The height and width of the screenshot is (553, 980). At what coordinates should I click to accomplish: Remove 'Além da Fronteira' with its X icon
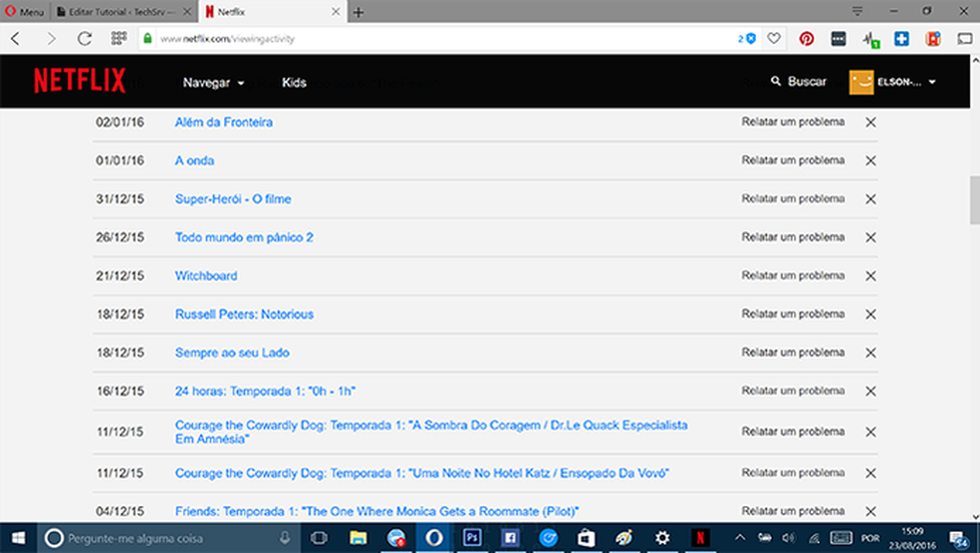click(870, 123)
